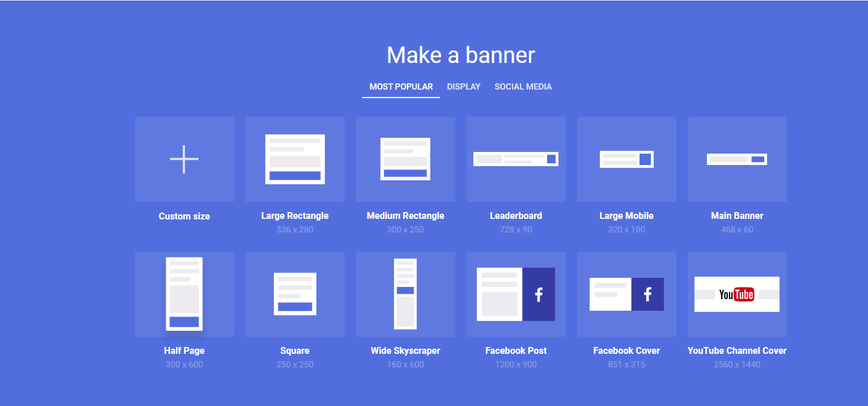The height and width of the screenshot is (406, 868).
Task: Click the Leaderboard text label
Action: [516, 215]
